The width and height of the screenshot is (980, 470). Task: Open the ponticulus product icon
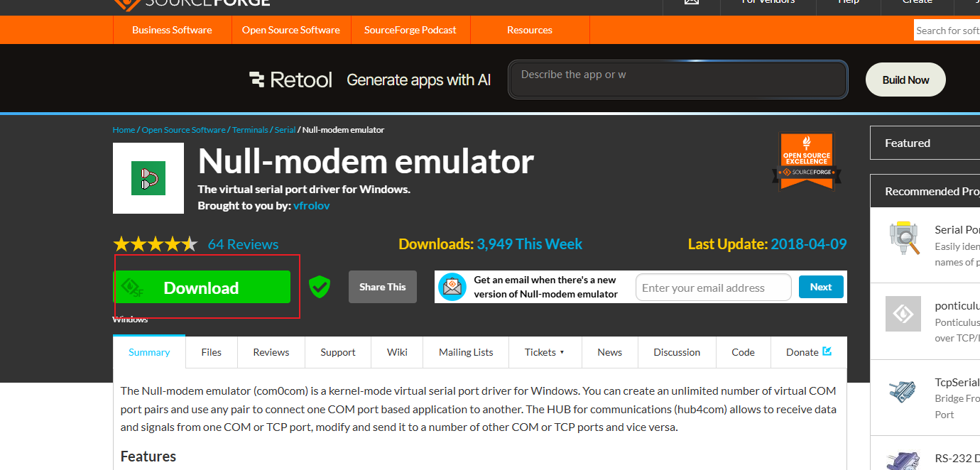[903, 314]
